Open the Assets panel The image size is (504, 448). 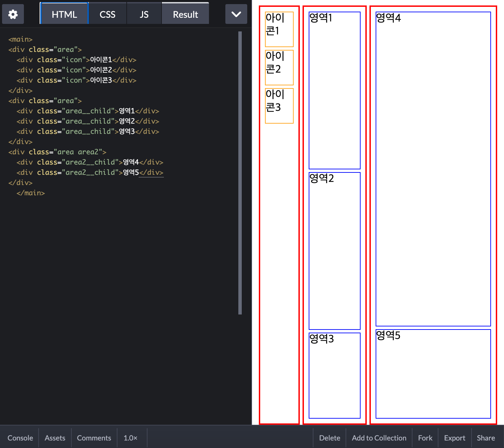pos(55,438)
